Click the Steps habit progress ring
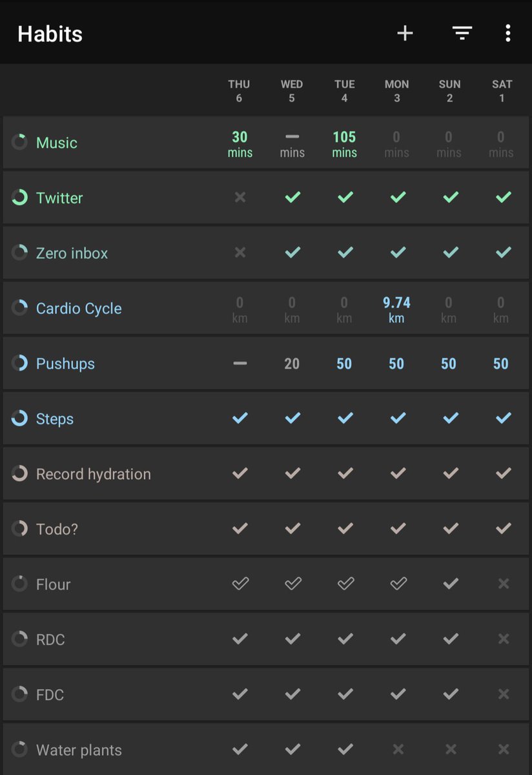 [19, 418]
